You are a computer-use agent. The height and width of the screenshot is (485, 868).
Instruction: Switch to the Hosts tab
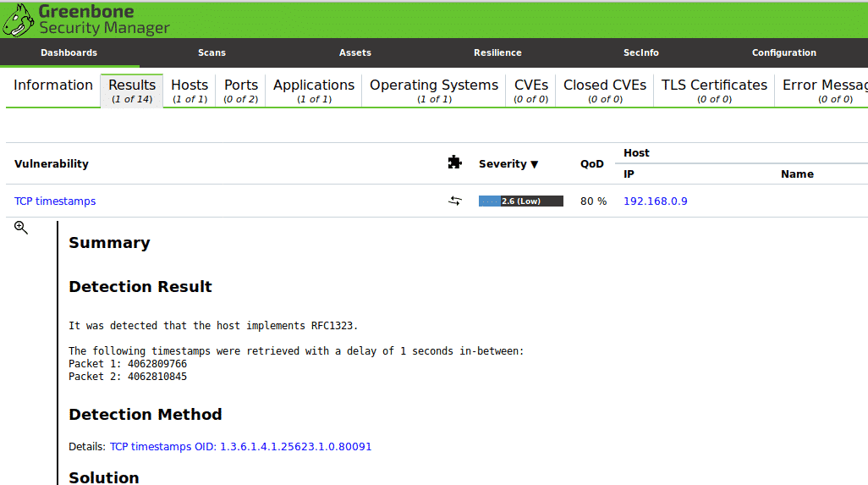click(190, 91)
